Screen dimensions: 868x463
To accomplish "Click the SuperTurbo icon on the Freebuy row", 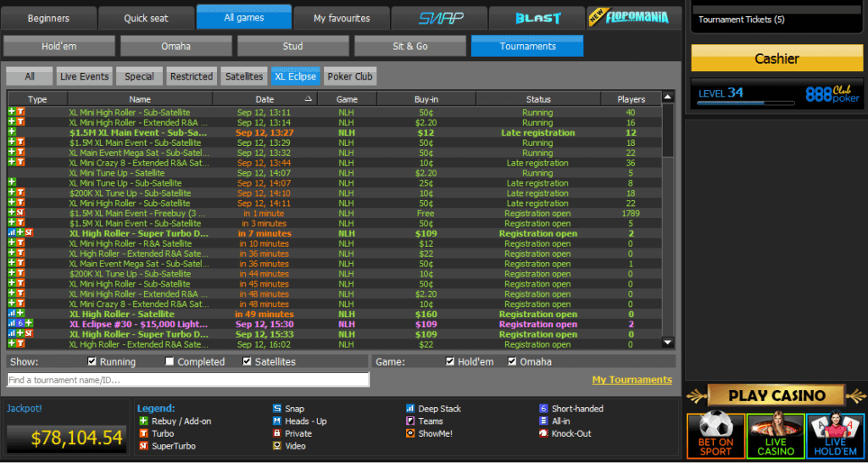I will click(x=20, y=213).
